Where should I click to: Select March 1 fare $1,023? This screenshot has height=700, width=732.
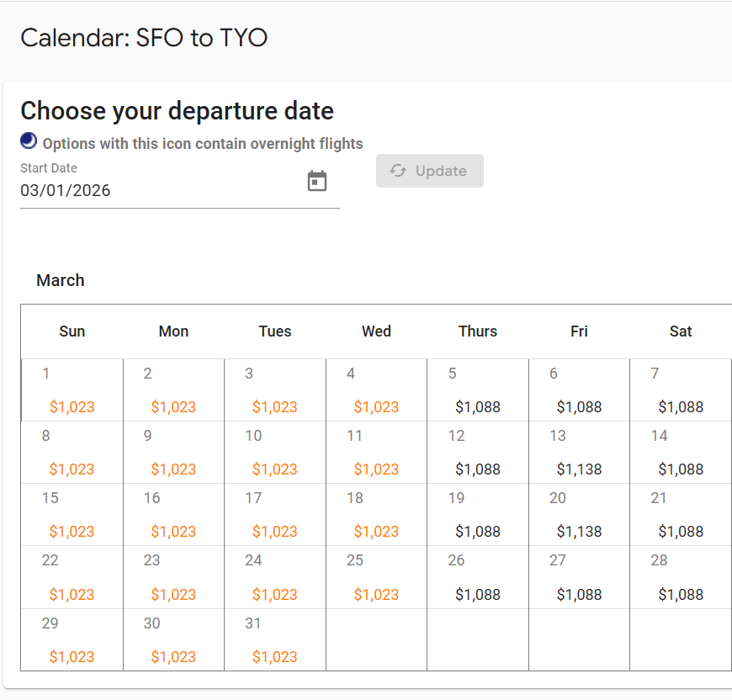pyautogui.click(x=72, y=406)
